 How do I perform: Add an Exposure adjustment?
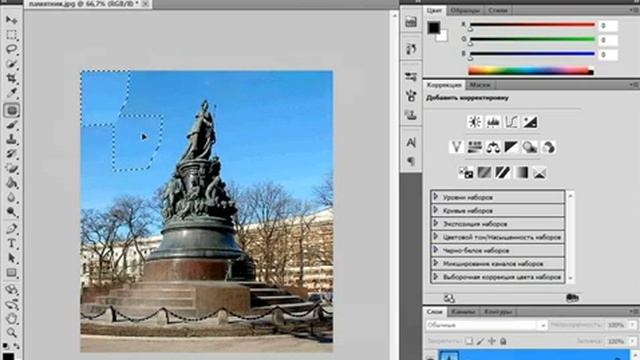pos(530,122)
